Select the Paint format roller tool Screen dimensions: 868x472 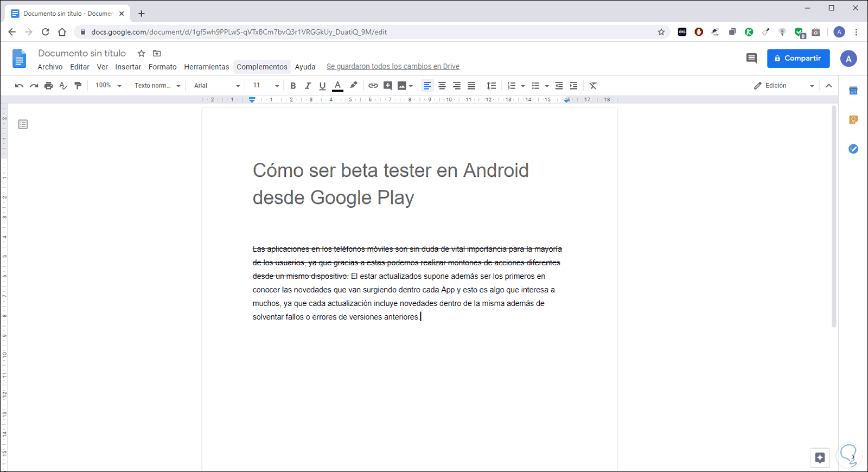coord(78,86)
